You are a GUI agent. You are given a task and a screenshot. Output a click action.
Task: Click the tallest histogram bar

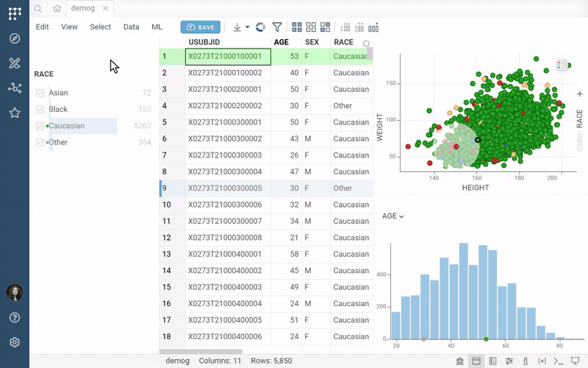tap(464, 291)
